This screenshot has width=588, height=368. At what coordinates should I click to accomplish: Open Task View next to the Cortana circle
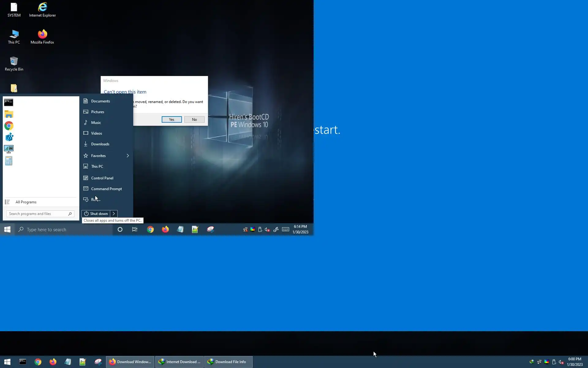(x=135, y=229)
